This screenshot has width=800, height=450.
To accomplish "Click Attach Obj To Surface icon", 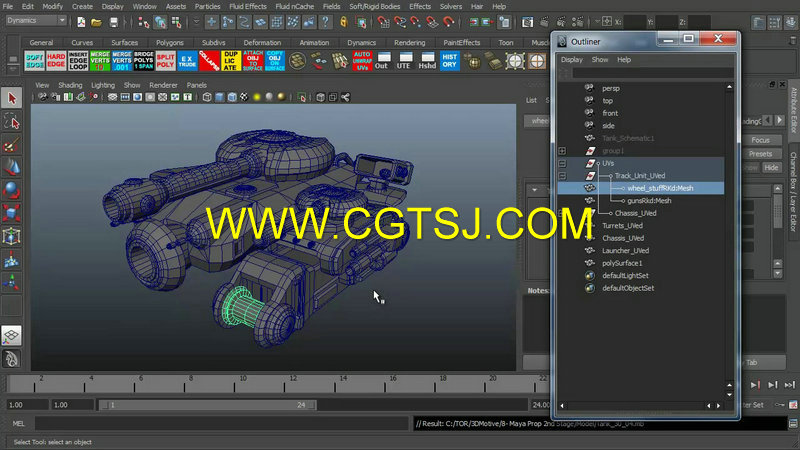I will 253,61.
